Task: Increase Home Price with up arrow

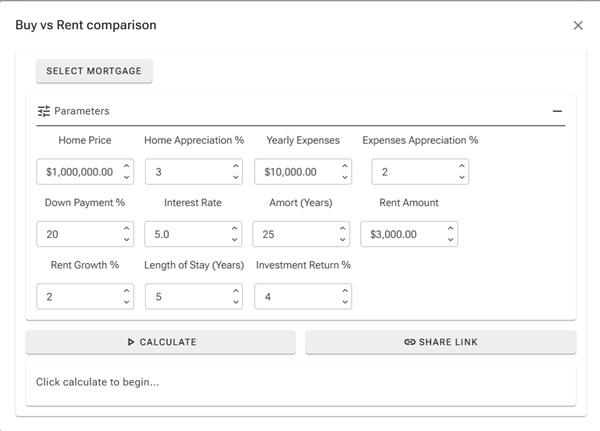Action: point(126,166)
